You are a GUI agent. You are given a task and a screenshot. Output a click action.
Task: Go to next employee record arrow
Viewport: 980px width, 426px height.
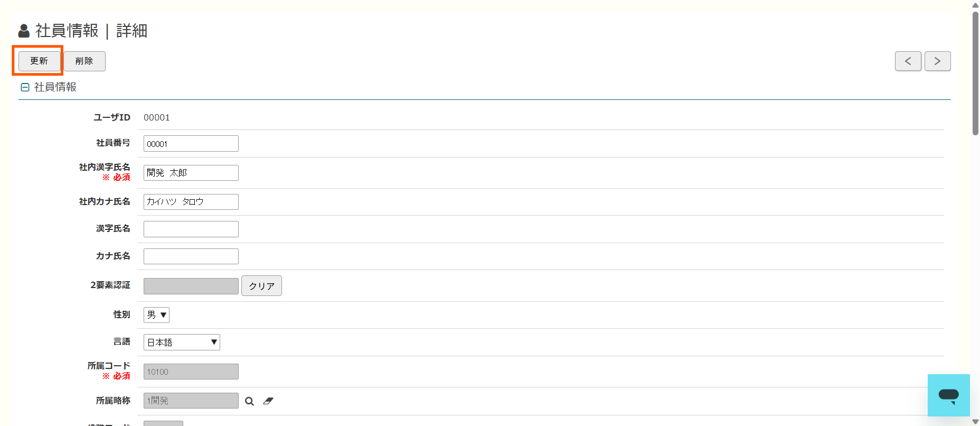(938, 61)
